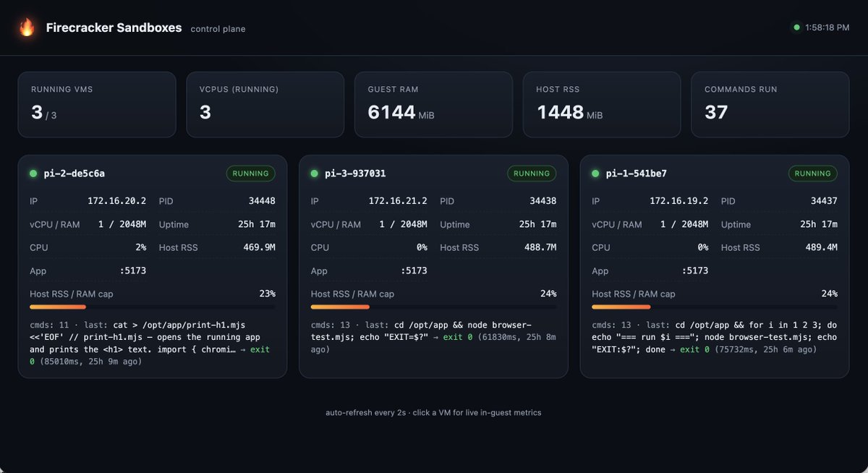The height and width of the screenshot is (473, 868).
Task: Click the 1:58:18 PM clock text
Action: coord(827,27)
